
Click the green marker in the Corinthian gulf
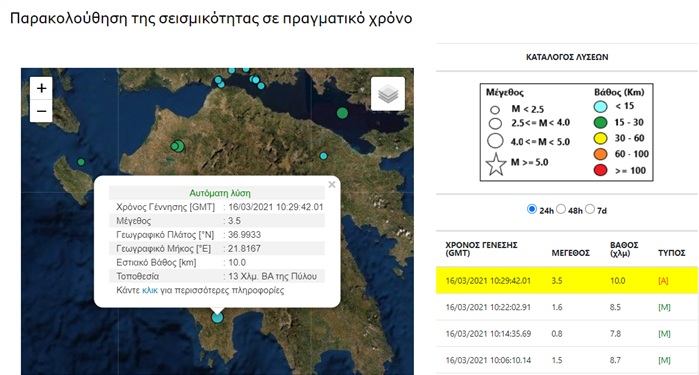point(342,113)
